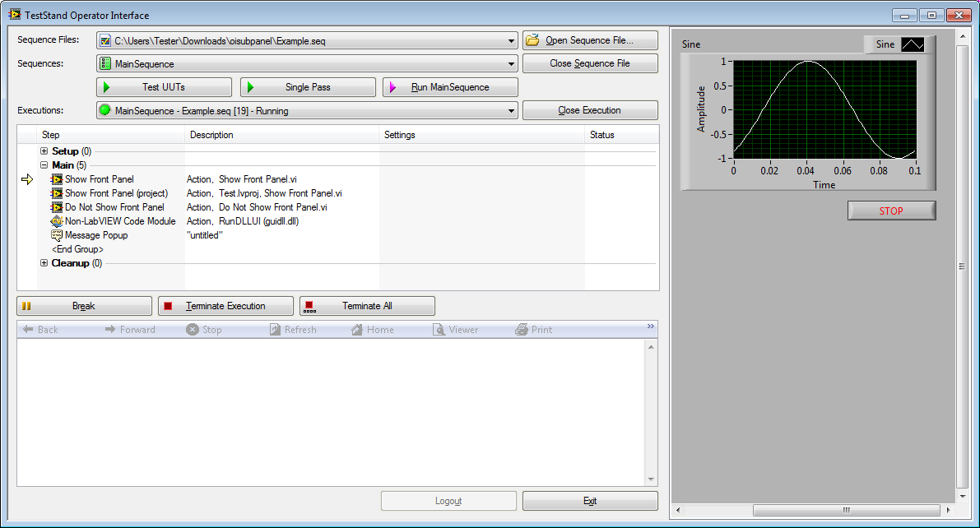Image resolution: width=980 pixels, height=528 pixels.
Task: Click the report pane scroll-up arrow
Action: pos(651,347)
